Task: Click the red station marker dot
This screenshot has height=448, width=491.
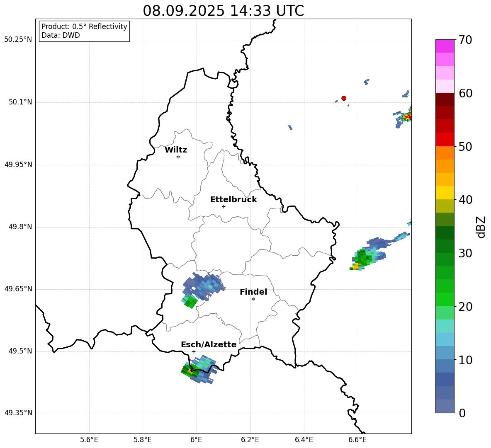Action: pos(343,98)
